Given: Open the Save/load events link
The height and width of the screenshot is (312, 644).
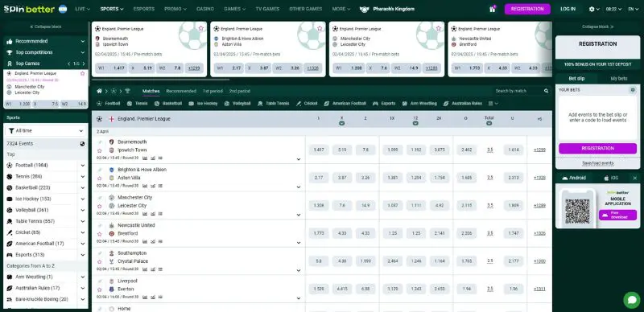Looking at the screenshot, I should pyautogui.click(x=597, y=163).
